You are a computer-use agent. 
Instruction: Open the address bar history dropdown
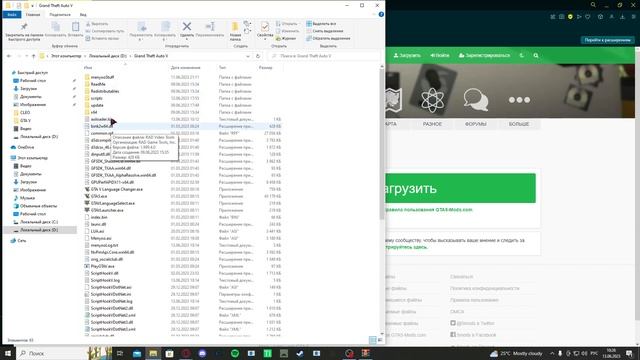tap(248, 56)
